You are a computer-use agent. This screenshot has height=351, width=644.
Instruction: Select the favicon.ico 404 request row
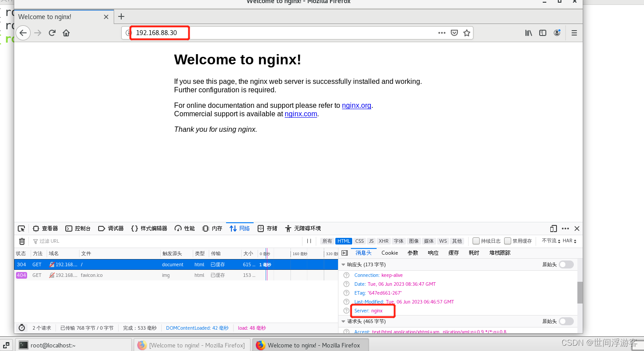[x=176, y=275]
